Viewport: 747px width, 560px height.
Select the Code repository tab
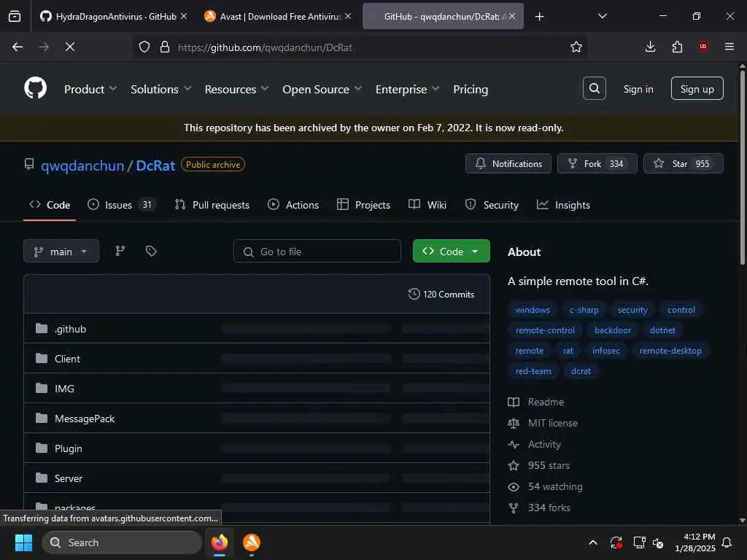coord(50,205)
